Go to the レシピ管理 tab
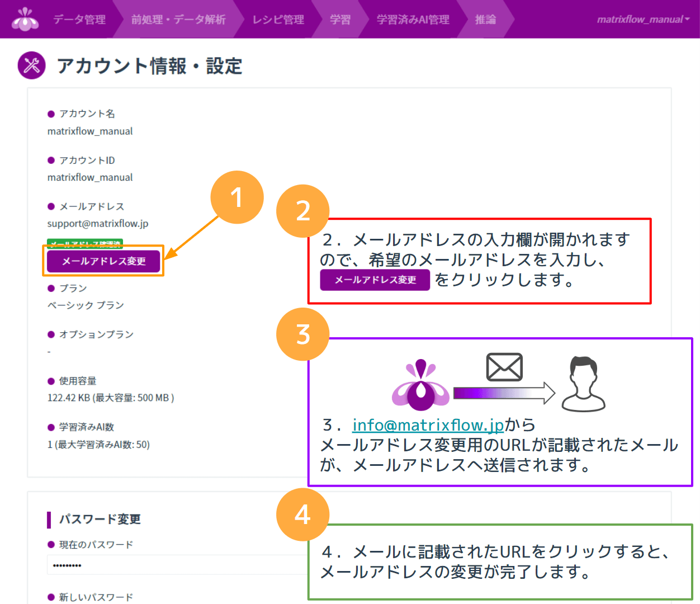 (x=278, y=20)
